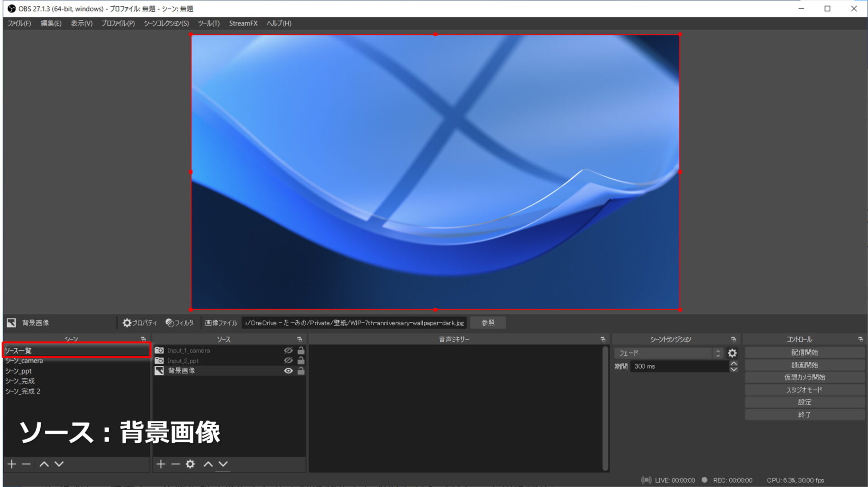Toggle スタジオモード
868x487 pixels.
tap(804, 390)
